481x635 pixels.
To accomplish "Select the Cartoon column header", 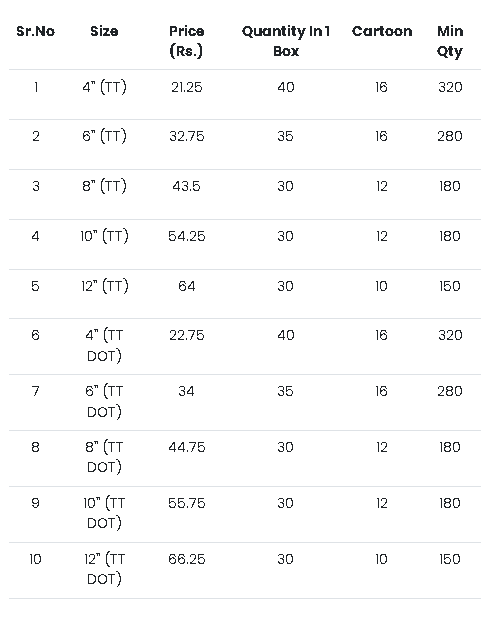I will click(382, 31).
